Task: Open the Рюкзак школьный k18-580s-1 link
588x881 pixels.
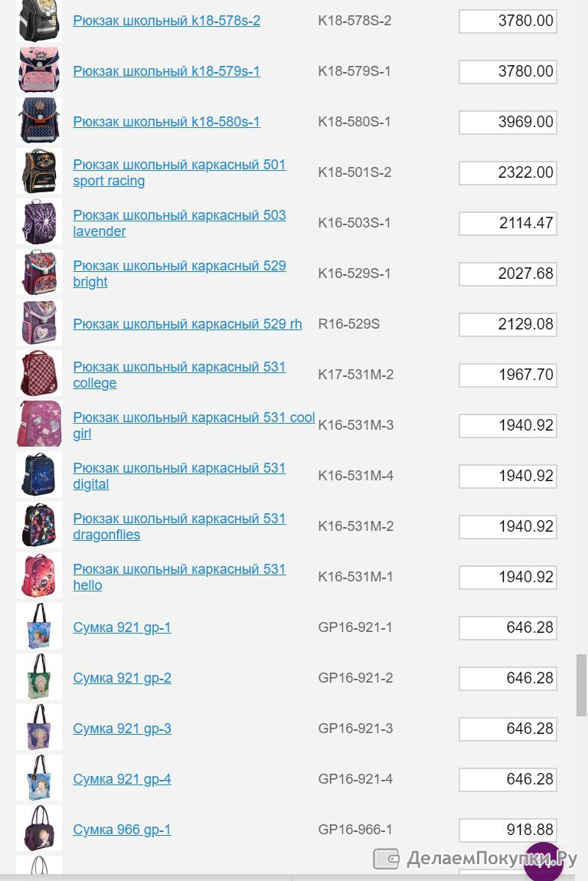Action: pos(166,122)
